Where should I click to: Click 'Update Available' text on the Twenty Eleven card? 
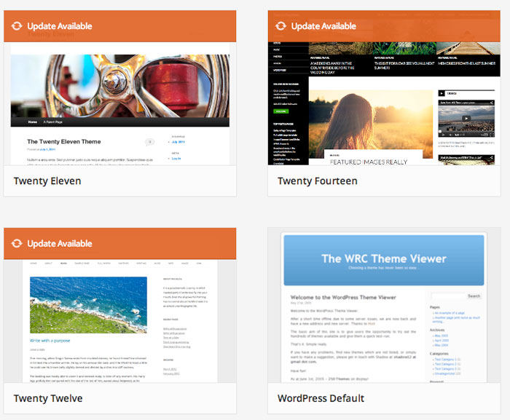(60, 26)
